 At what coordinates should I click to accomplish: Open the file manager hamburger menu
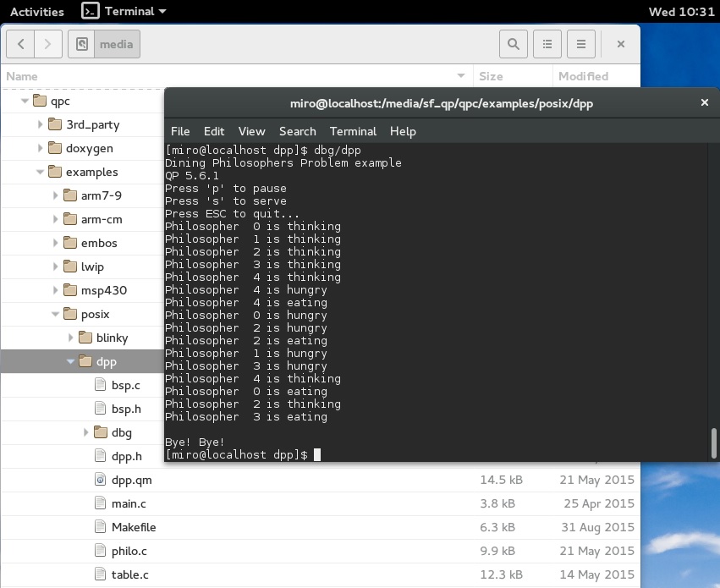pos(580,44)
